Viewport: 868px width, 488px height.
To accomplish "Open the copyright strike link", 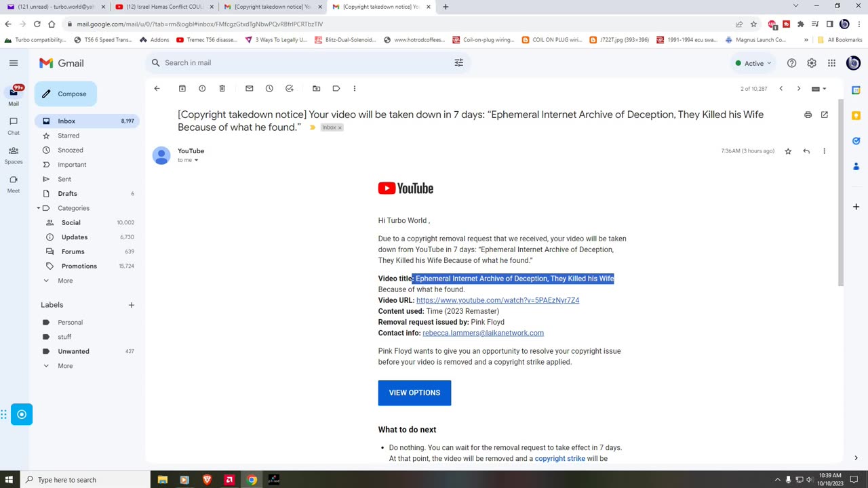I will pos(559,459).
